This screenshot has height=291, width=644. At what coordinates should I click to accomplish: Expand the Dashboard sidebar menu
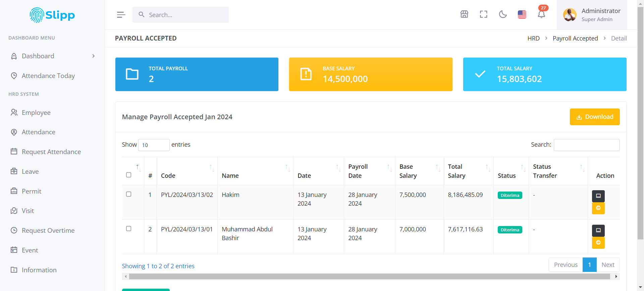tap(52, 56)
